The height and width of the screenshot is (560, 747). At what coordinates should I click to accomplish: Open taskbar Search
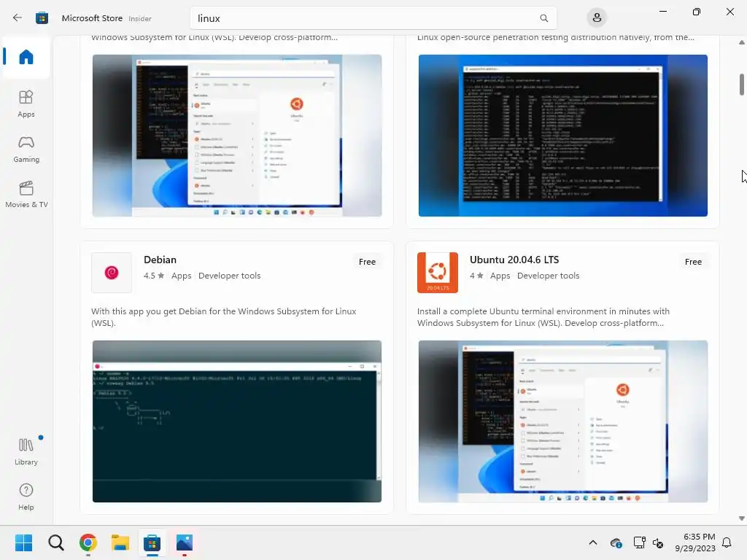coord(55,542)
